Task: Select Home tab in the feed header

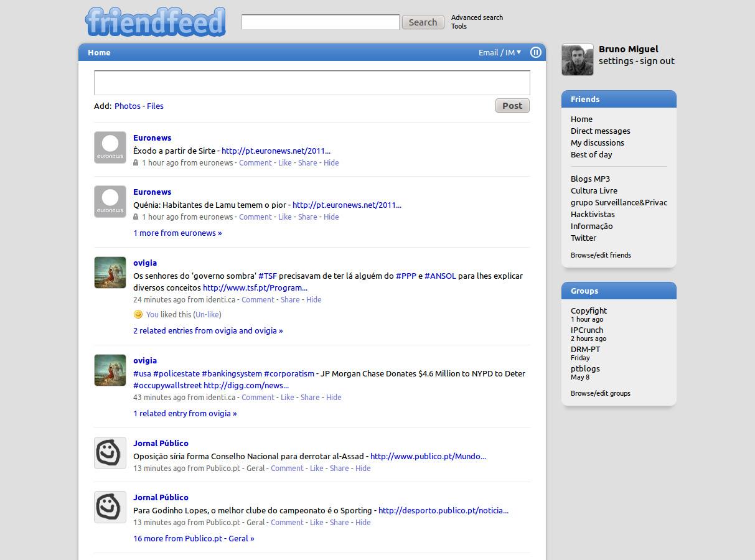Action: (x=99, y=52)
